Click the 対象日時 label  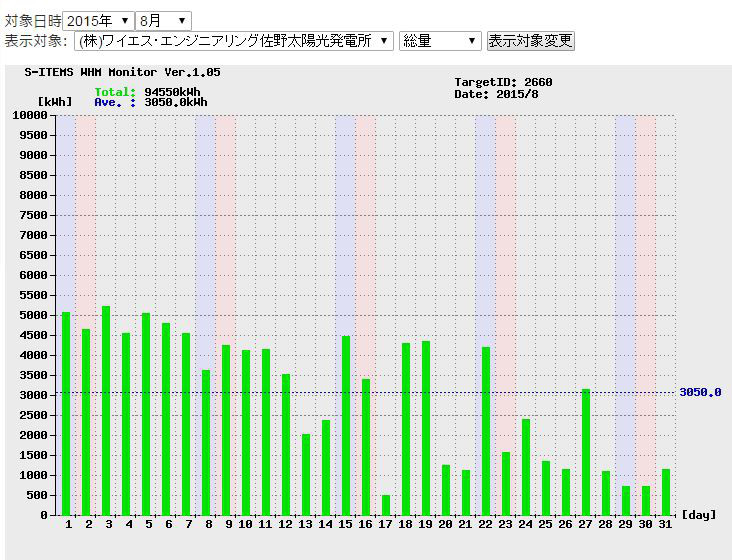point(33,21)
